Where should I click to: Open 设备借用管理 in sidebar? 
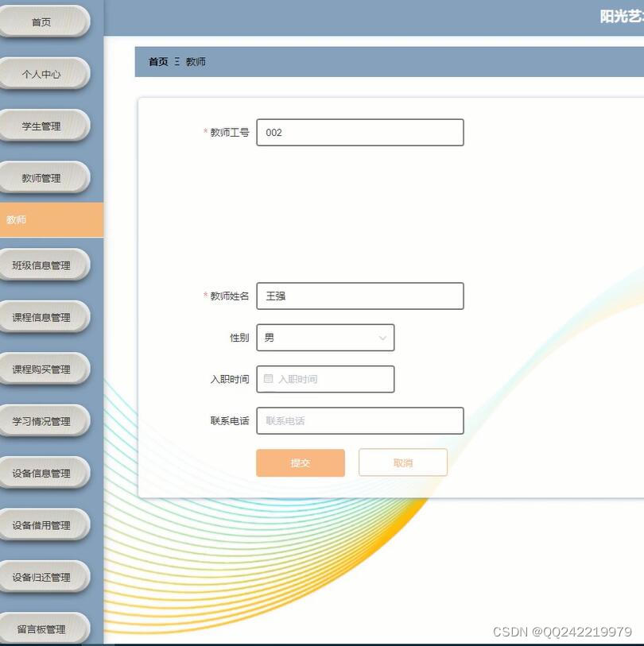point(45,524)
